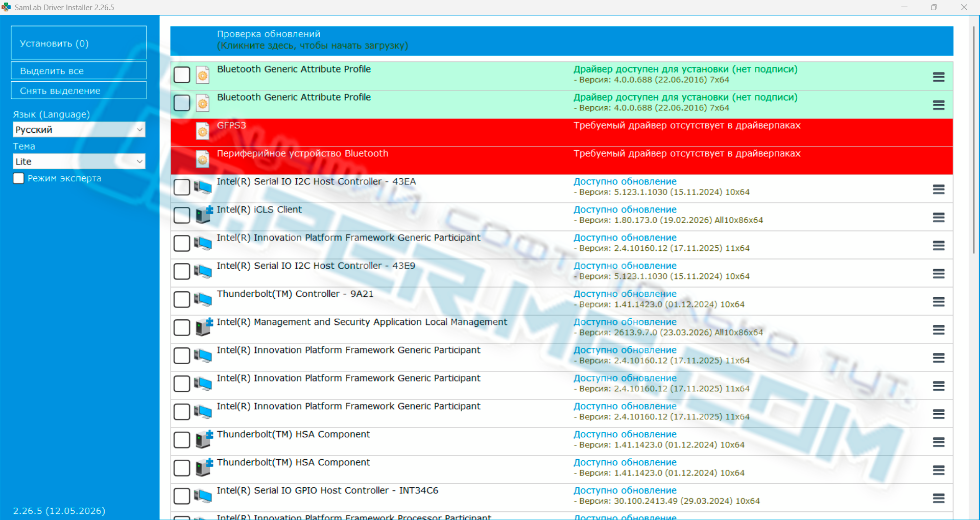Click Доступно обновление for Thunderbolt Controller 9A21

pos(625,294)
